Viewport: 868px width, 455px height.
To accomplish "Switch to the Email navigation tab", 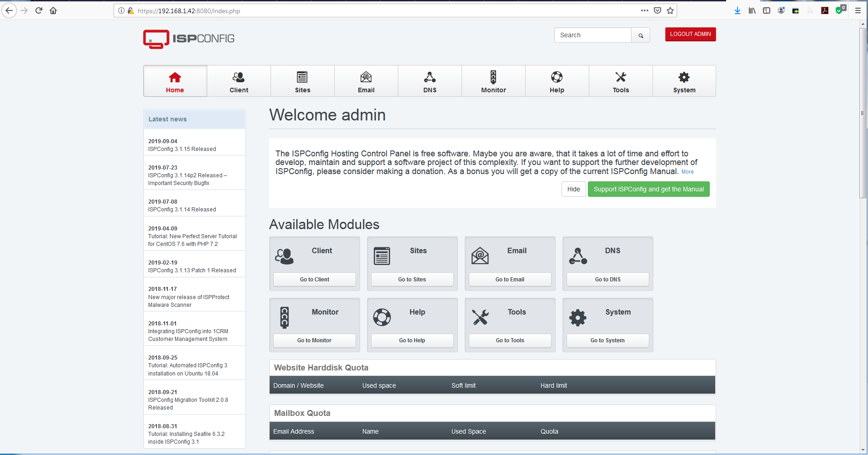I will [366, 81].
